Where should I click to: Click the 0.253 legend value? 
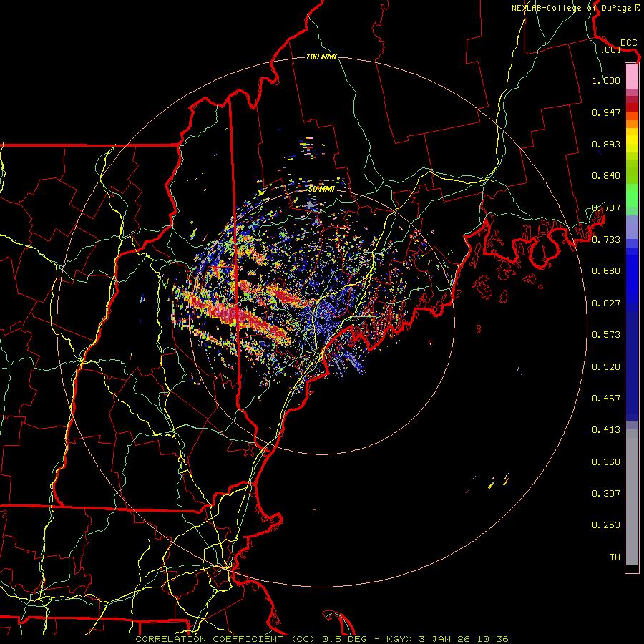click(x=606, y=525)
